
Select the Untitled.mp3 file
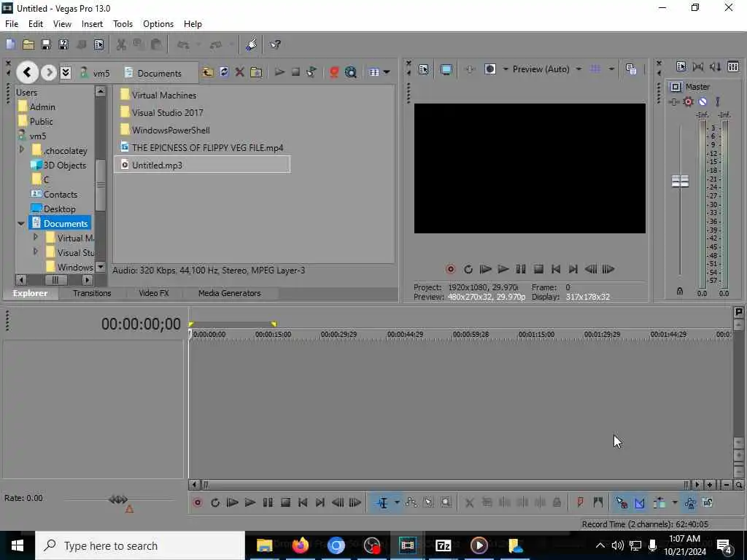pos(202,165)
